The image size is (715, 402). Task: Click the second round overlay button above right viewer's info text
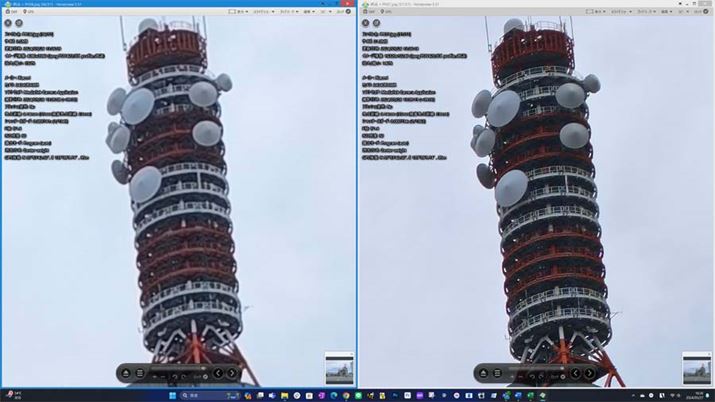[377, 23]
